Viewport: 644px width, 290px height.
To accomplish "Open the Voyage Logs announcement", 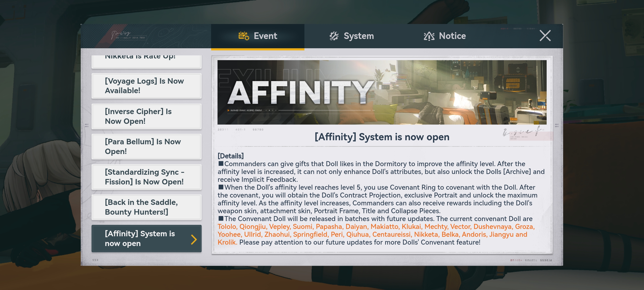I will point(147,86).
